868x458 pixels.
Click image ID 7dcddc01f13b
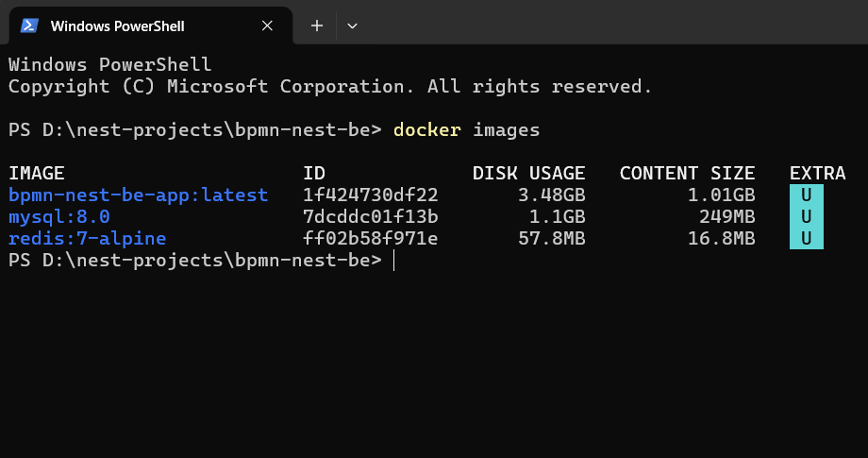pyautogui.click(x=371, y=216)
